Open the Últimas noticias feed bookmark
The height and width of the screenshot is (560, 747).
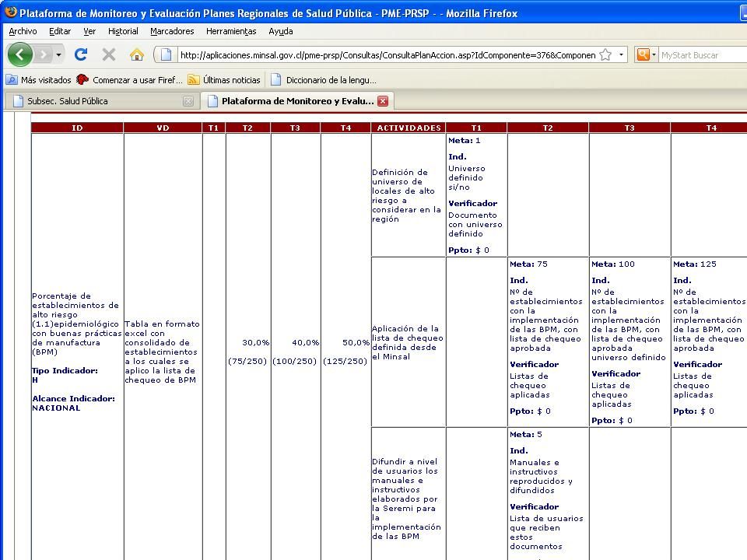pos(224,80)
